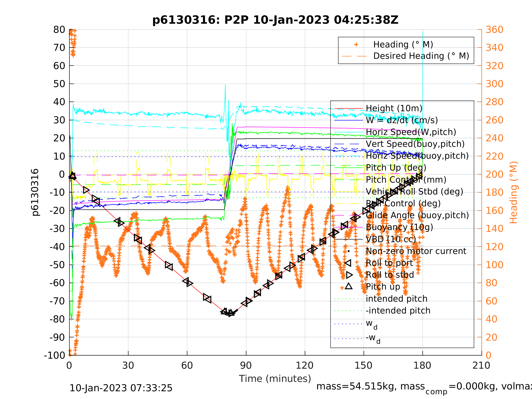Click the orange plus Heading legend marker

point(356,44)
